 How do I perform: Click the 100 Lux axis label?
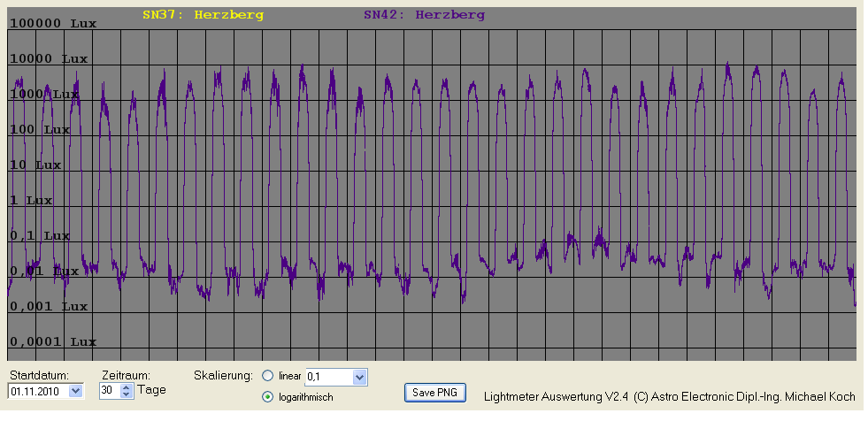click(40, 130)
